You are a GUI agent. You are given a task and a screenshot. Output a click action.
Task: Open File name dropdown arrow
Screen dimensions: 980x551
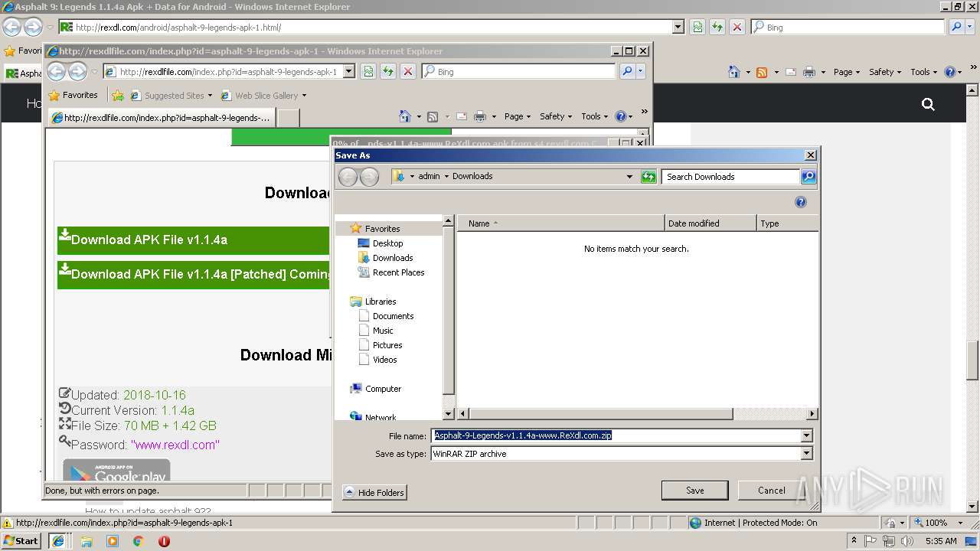pyautogui.click(x=806, y=435)
